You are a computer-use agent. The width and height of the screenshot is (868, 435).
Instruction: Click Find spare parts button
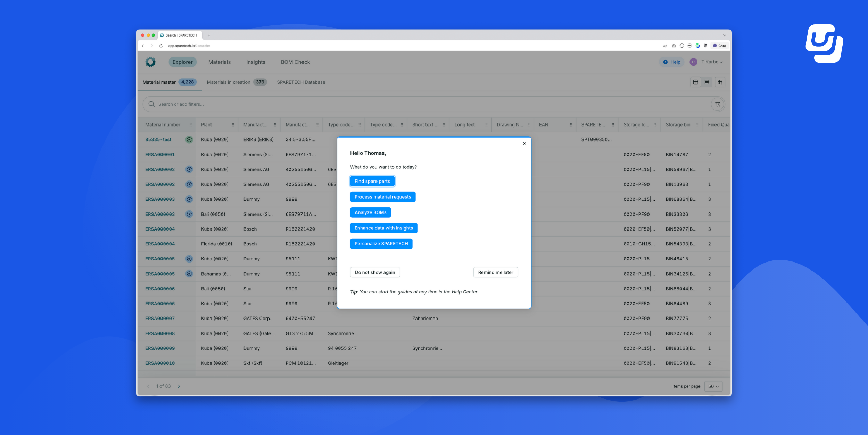[x=372, y=181]
